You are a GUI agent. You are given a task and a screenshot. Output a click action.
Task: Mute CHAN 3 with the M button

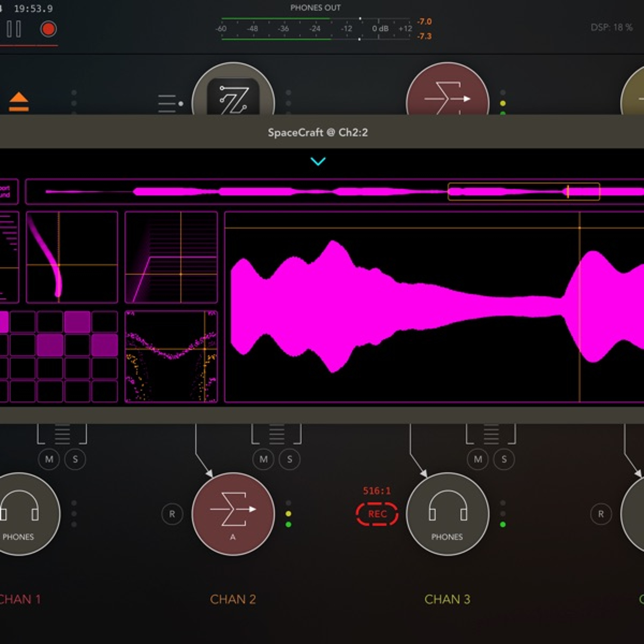[478, 459]
